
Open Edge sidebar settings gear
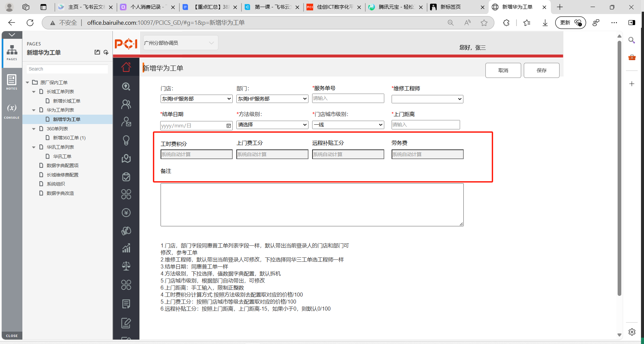click(x=632, y=332)
